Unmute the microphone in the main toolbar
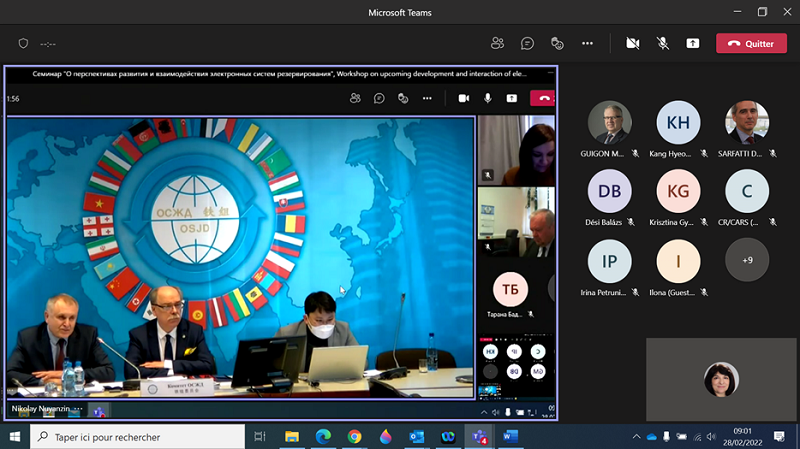Screen dimensions: 800x449 tap(662, 44)
